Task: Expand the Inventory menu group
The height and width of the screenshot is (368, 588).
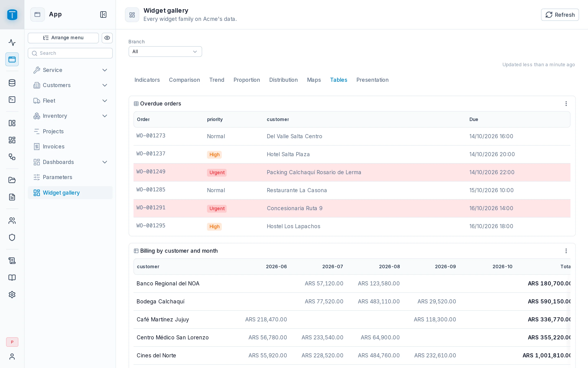Action: point(70,116)
